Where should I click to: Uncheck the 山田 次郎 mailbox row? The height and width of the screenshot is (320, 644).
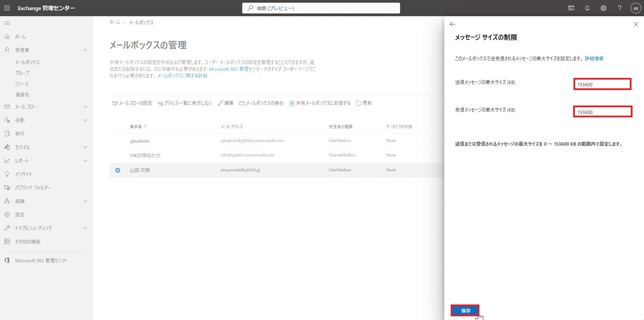click(x=118, y=170)
